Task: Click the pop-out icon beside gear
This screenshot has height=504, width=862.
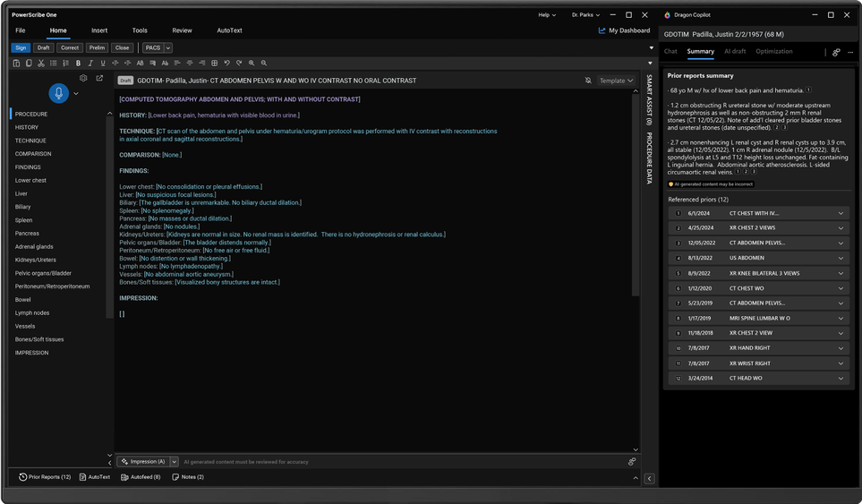Action: click(x=99, y=79)
